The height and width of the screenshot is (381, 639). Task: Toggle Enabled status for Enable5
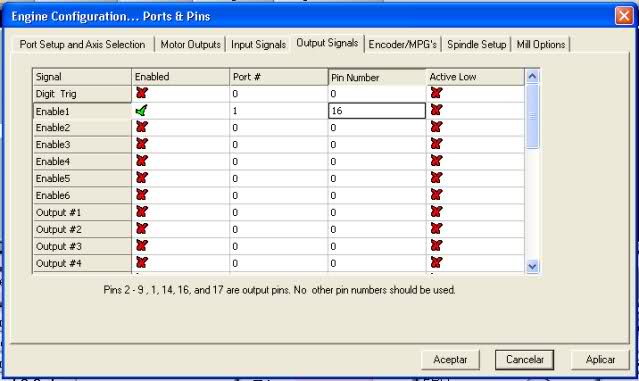point(141,178)
